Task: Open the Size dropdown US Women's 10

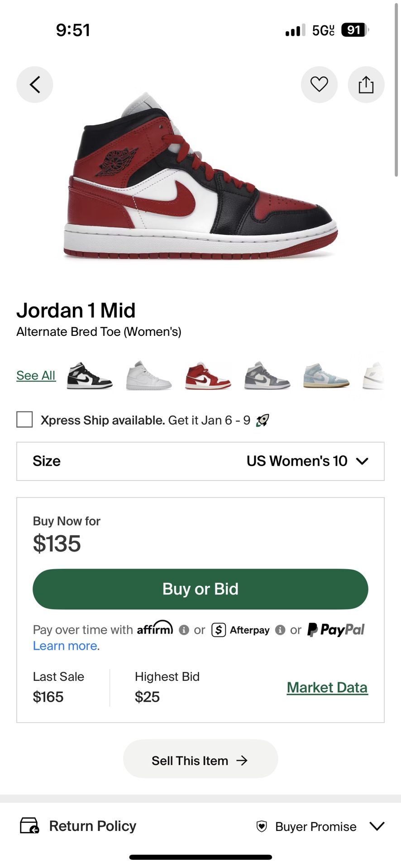Action: [x=307, y=461]
